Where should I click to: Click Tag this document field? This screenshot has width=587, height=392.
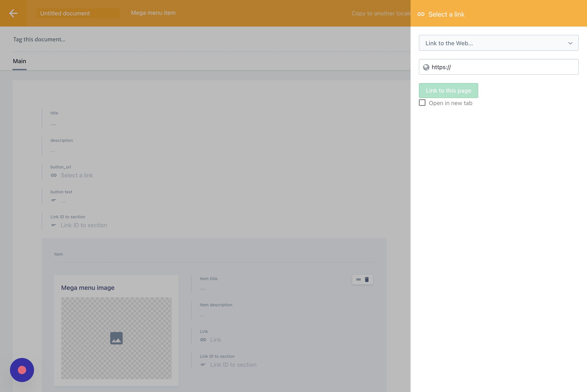pos(39,39)
